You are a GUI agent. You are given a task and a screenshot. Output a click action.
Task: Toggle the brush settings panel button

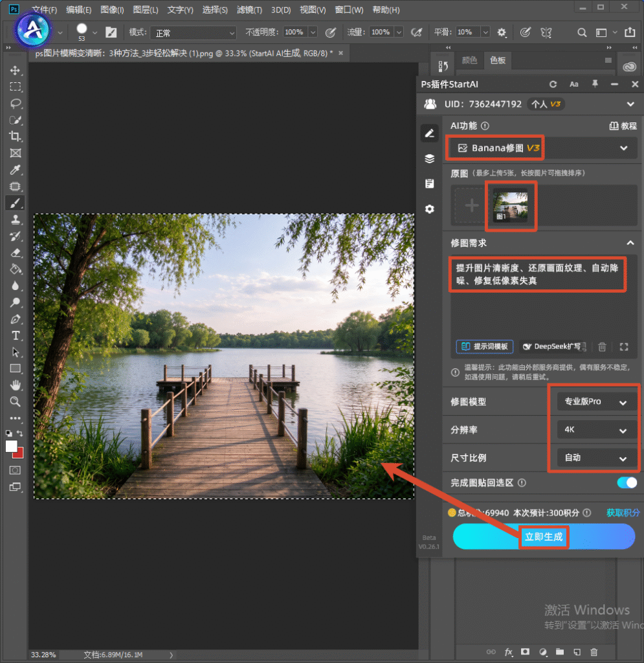pos(111,32)
